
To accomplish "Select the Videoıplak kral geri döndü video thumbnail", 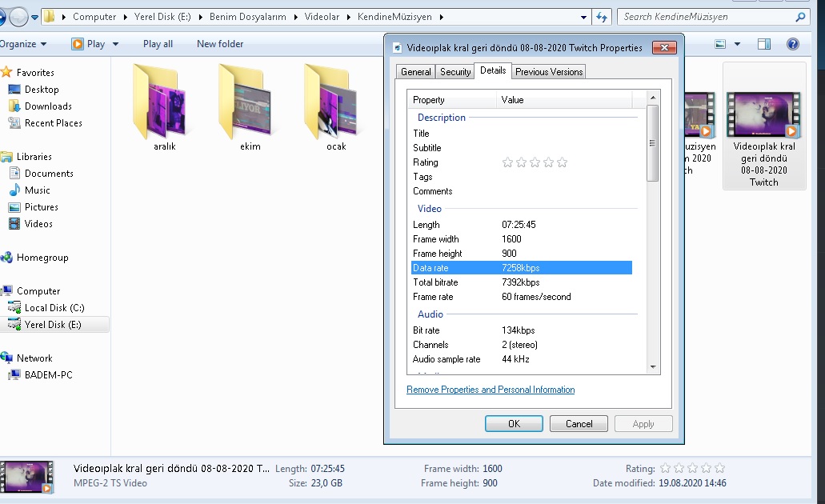I will point(763,114).
